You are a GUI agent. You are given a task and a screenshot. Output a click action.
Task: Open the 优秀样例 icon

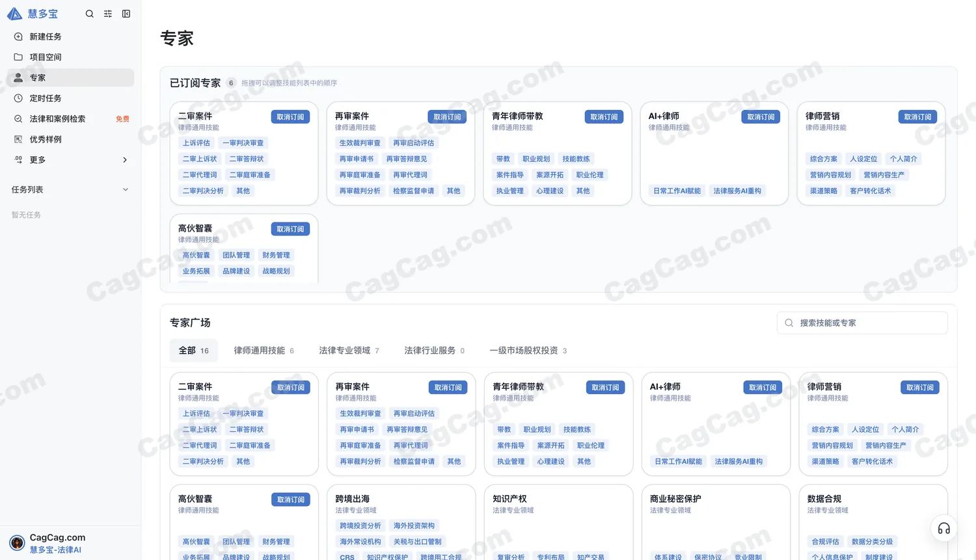18,139
